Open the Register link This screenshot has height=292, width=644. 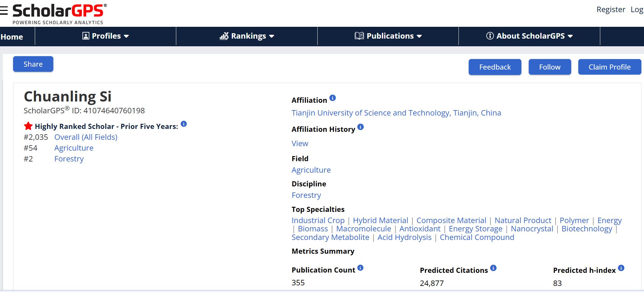point(611,10)
